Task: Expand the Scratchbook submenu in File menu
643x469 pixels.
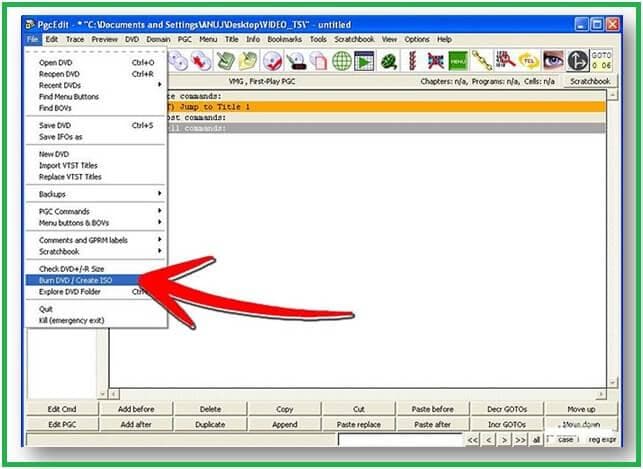Action: (95, 251)
